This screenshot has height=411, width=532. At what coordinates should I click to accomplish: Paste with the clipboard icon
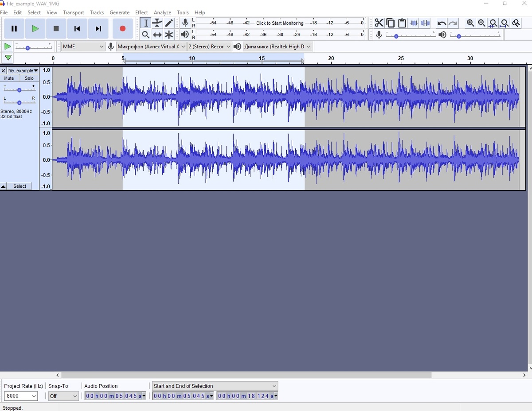click(x=402, y=23)
